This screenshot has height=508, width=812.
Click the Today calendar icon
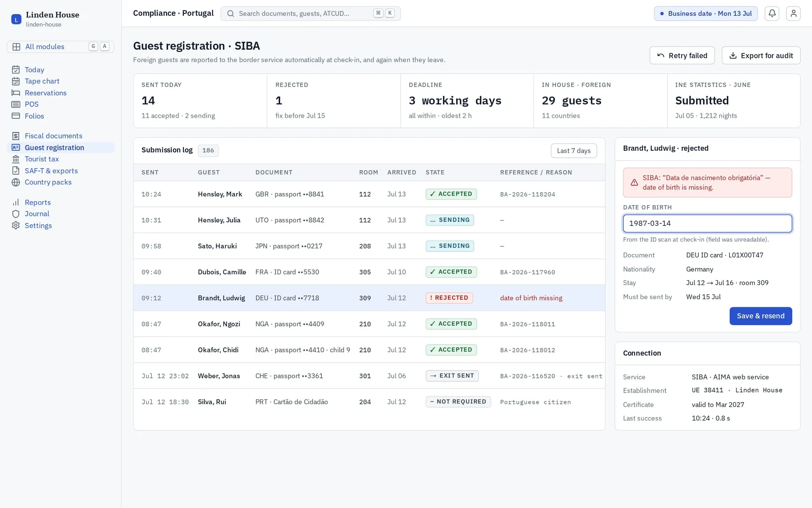pos(16,69)
